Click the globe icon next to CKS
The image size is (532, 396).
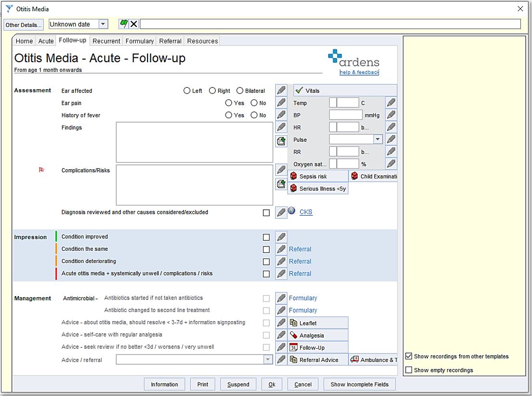coord(292,211)
